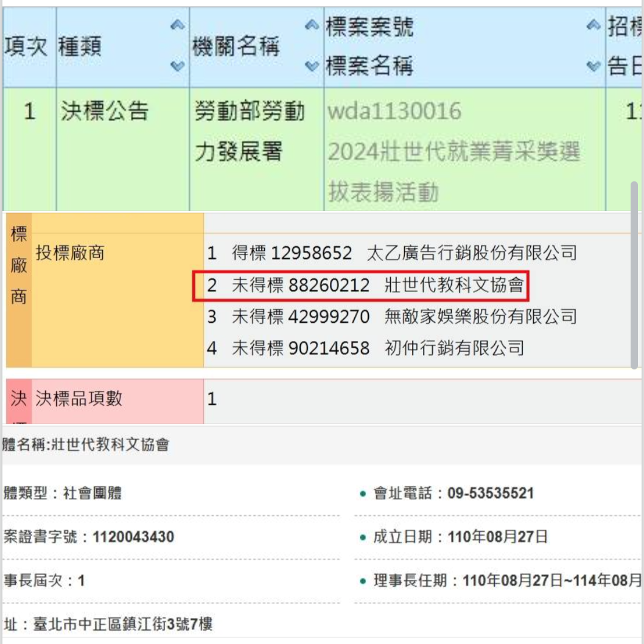
Task: Sort 機關名稱 column ascending with up arrow
Action: [x=312, y=25]
